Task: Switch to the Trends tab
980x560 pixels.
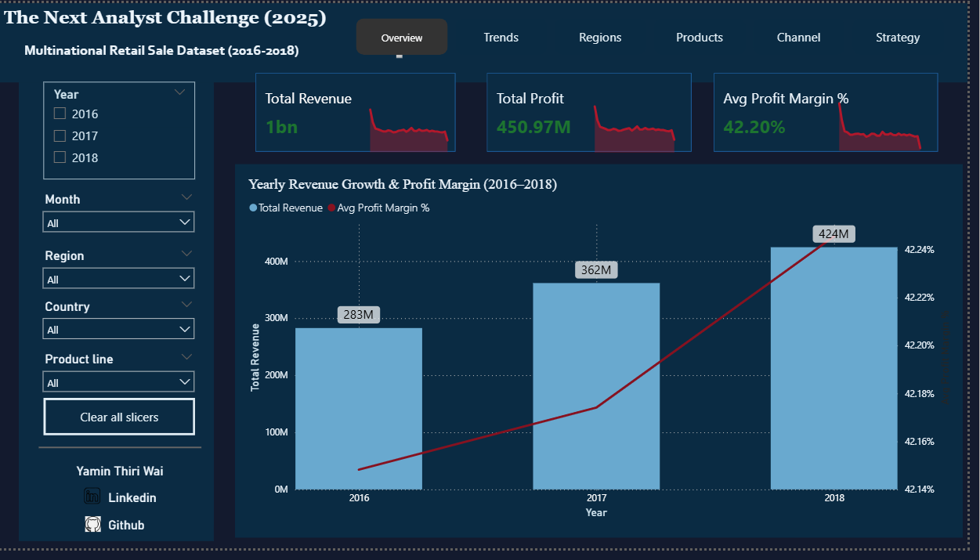Action: [x=501, y=38]
